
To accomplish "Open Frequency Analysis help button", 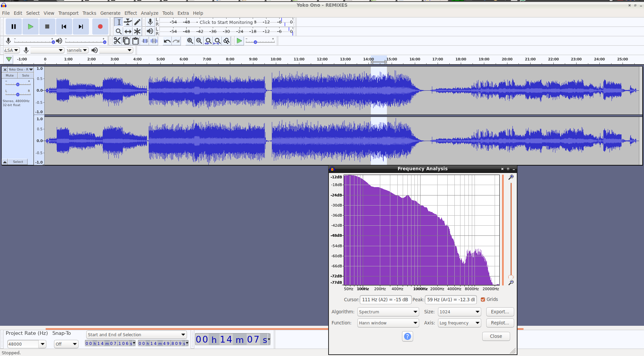I will click(407, 336).
